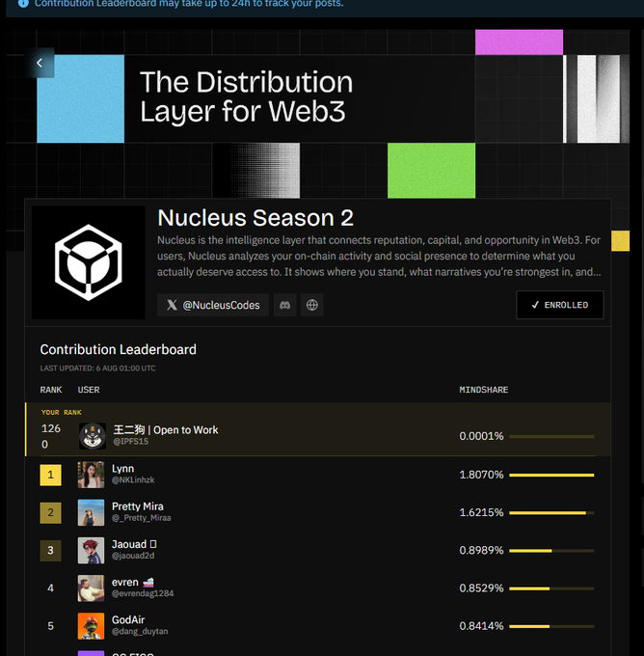The height and width of the screenshot is (656, 644).
Task: Open @NucleusCodes X profile link
Action: click(213, 305)
